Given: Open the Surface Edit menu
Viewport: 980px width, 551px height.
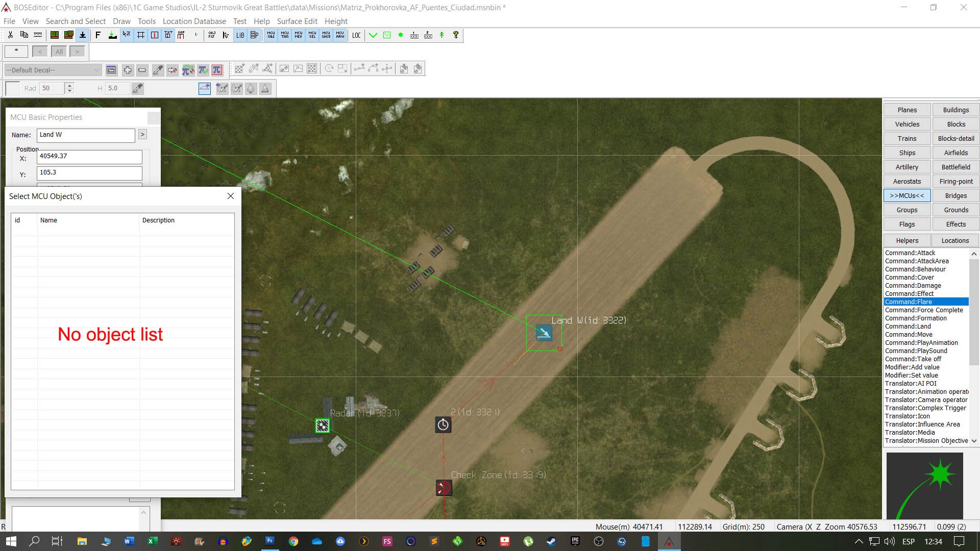Looking at the screenshot, I should coord(297,21).
